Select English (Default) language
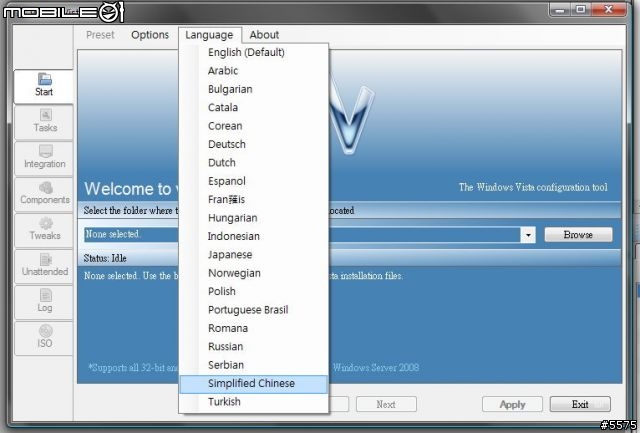 point(253,52)
